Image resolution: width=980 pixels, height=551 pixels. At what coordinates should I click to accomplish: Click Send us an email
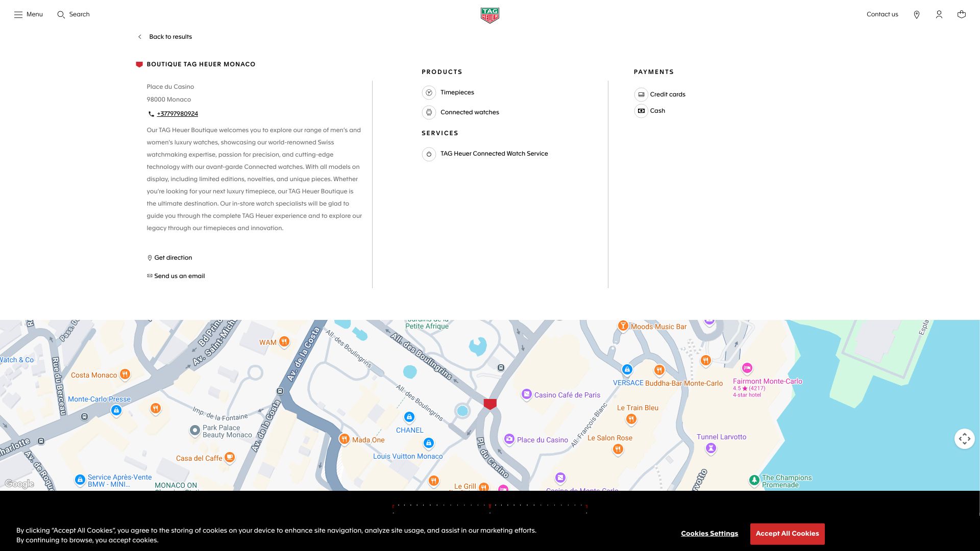(176, 276)
